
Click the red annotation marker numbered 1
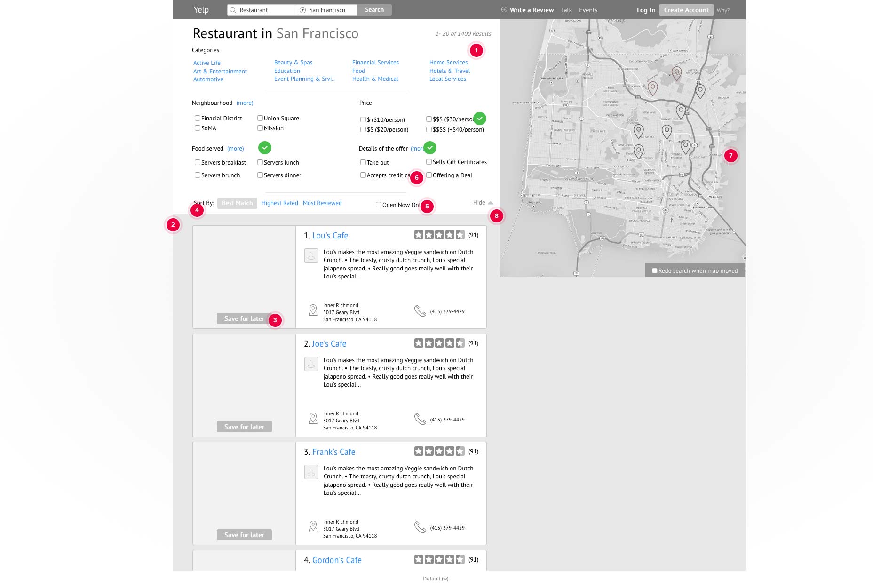tap(476, 50)
